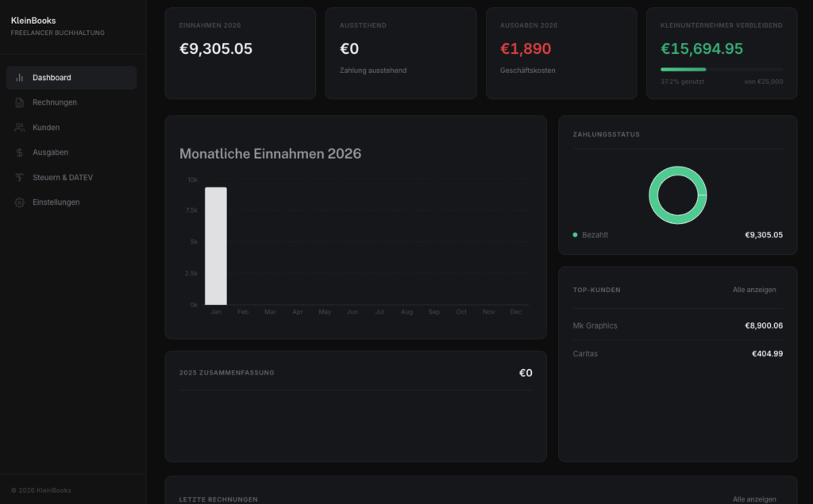Select the green donut chart in Zahlungsstatus
The image size is (813, 504).
677,194
